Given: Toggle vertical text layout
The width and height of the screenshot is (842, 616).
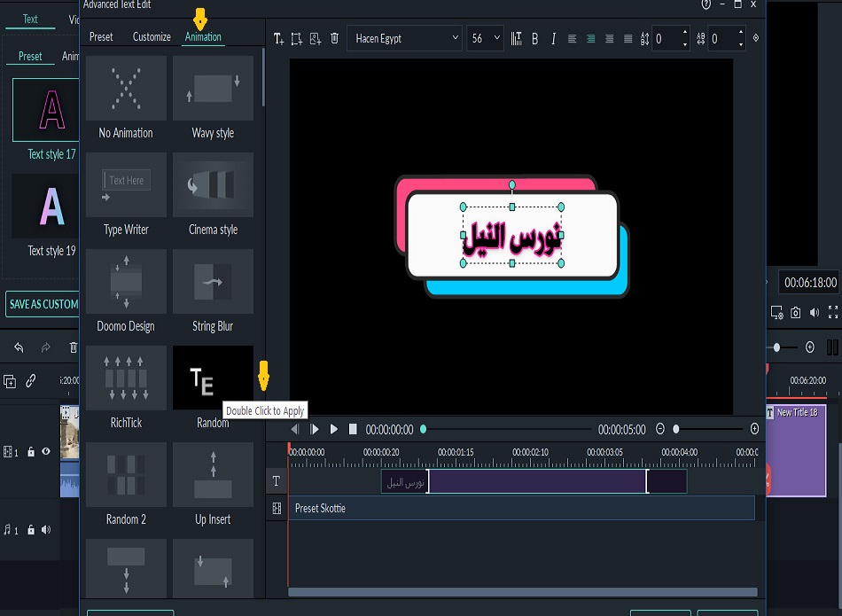Looking at the screenshot, I should tap(516, 39).
